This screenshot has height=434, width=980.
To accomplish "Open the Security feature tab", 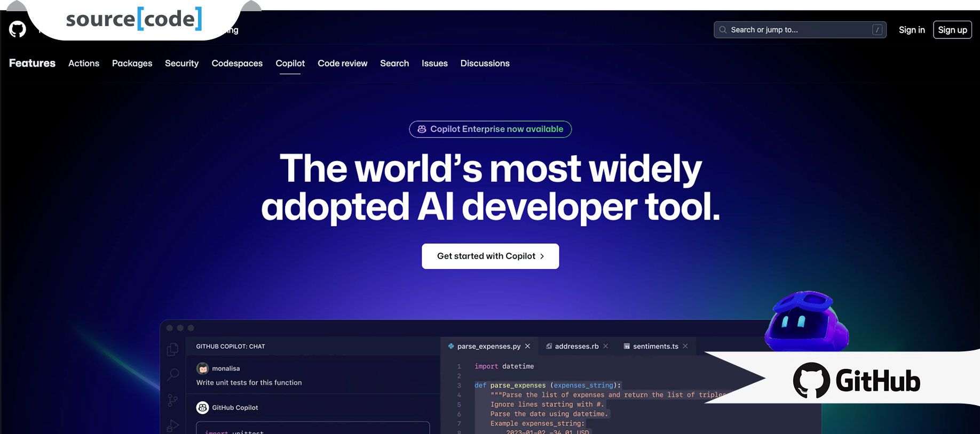I will [181, 63].
